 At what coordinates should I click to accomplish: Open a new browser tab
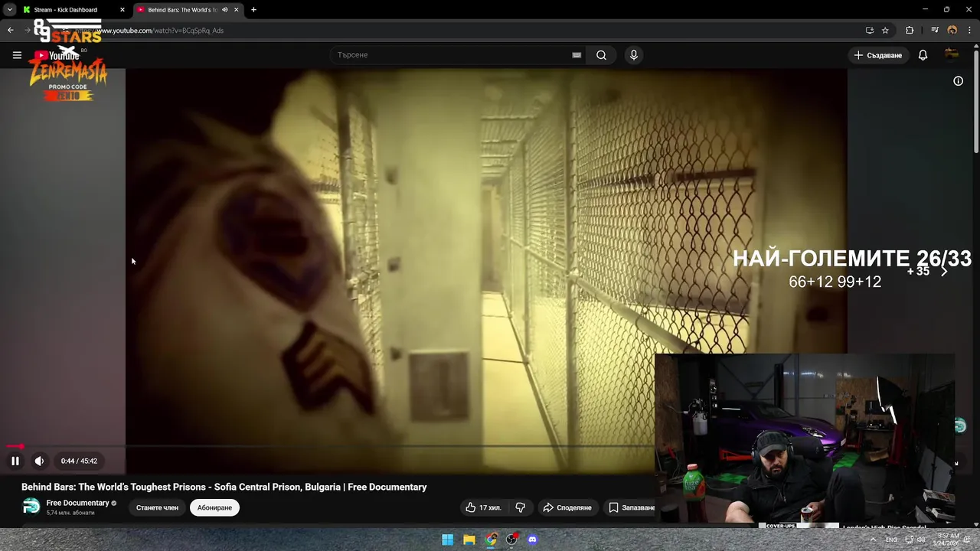(x=253, y=10)
